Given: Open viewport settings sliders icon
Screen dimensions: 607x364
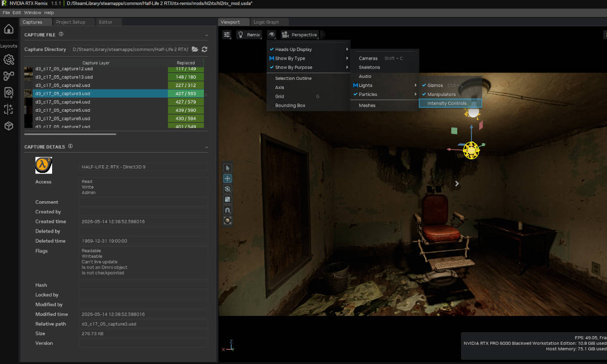Looking at the screenshot, I should [x=227, y=35].
